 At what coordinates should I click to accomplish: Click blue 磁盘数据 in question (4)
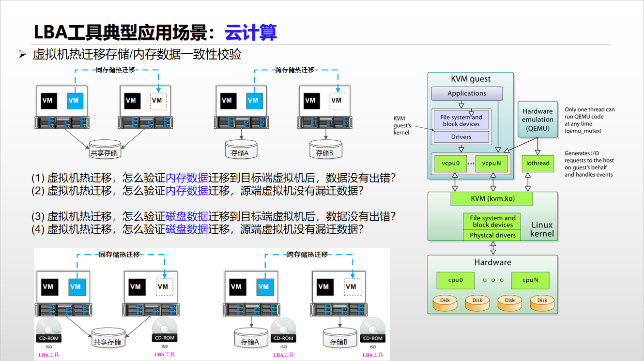[187, 229]
